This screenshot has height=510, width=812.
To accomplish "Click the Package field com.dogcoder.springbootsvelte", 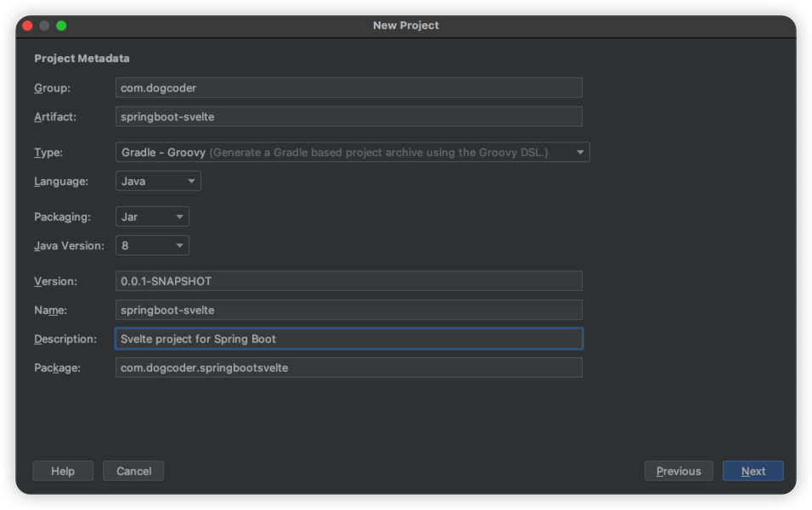I will (348, 367).
